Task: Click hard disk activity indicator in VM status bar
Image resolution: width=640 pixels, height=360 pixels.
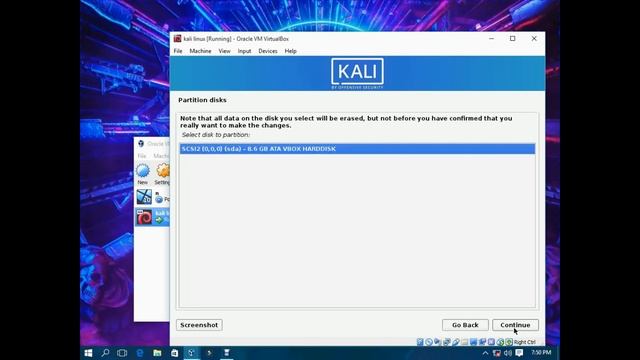Action: [x=420, y=342]
